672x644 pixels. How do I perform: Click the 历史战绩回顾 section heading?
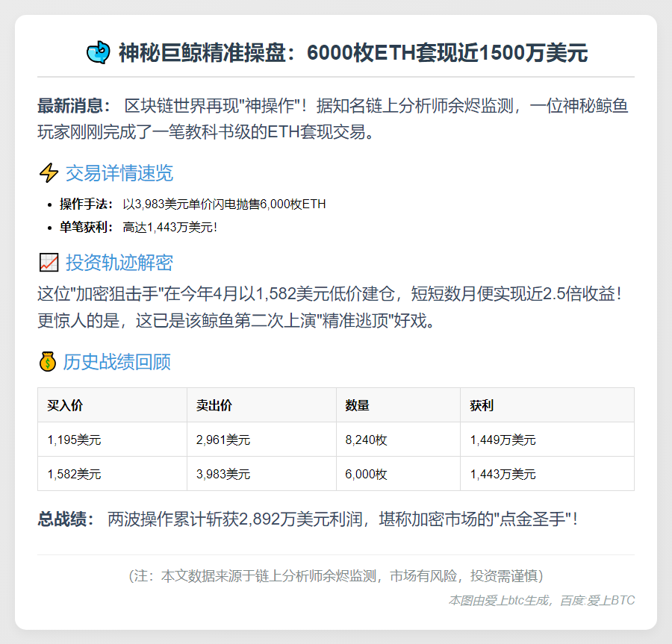117,362
